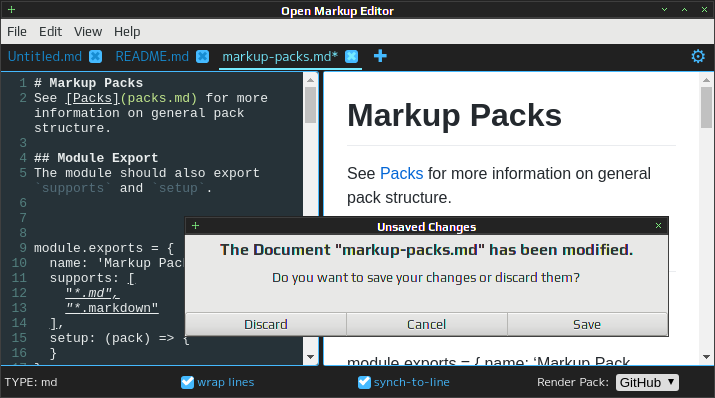The height and width of the screenshot is (398, 715).
Task: Cancel the Unsaved Changes dialog
Action: click(x=426, y=325)
